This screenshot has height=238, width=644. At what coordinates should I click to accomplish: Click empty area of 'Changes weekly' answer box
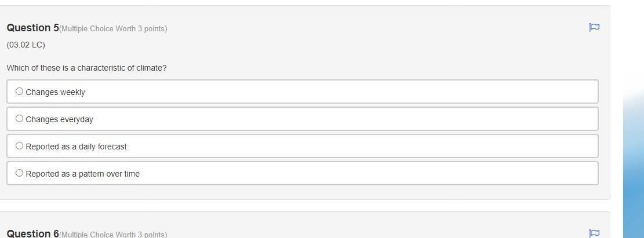pos(348,91)
